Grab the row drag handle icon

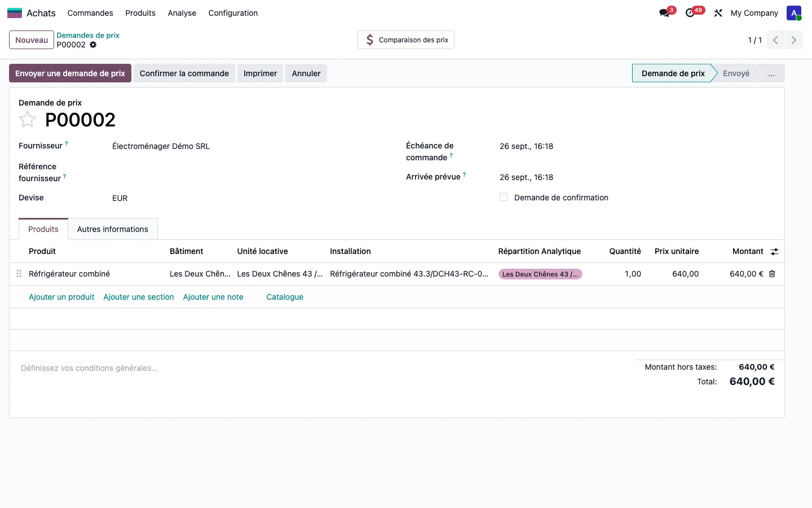point(19,274)
